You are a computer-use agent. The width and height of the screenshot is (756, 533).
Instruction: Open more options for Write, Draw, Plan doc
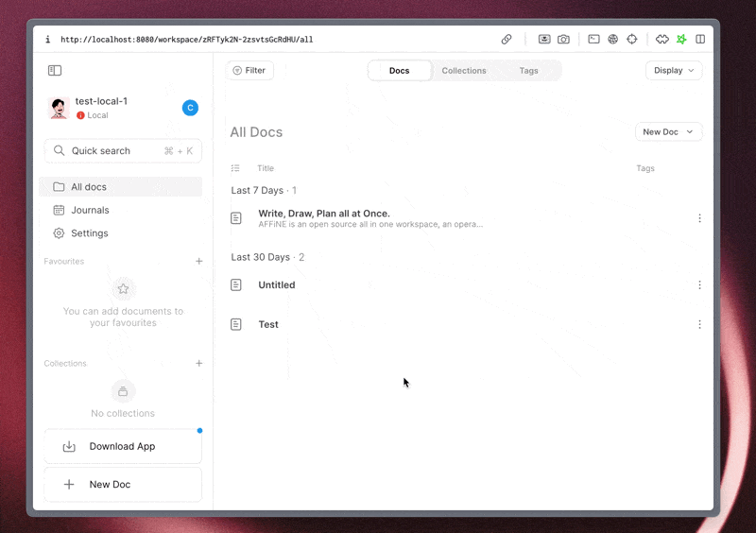pos(699,218)
